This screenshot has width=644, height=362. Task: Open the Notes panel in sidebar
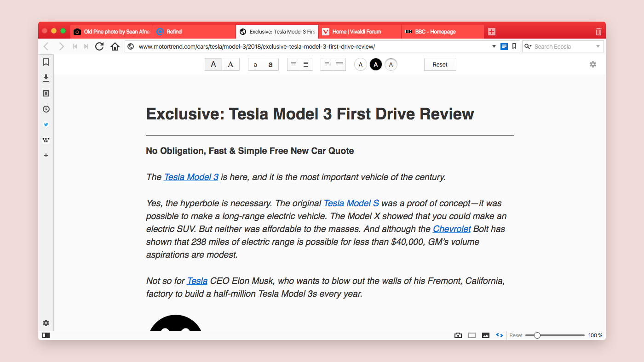pos(46,93)
